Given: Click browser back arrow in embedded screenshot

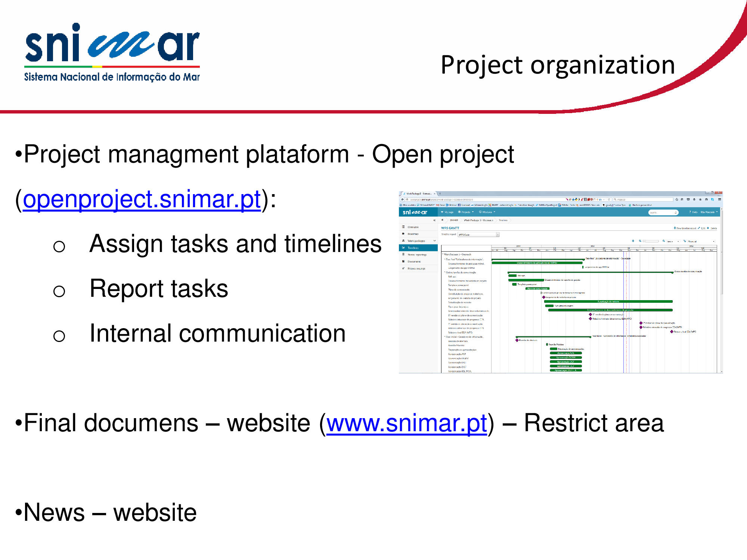Looking at the screenshot, I should 402,199.
